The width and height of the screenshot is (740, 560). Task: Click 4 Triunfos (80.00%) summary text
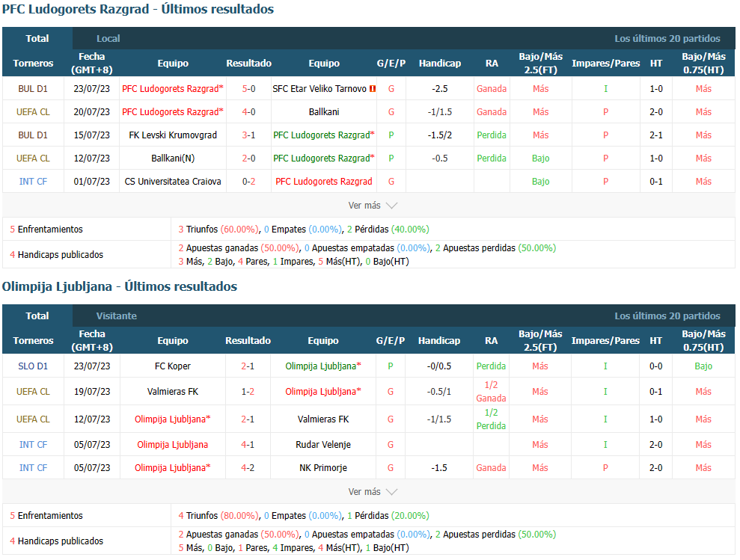click(x=219, y=516)
